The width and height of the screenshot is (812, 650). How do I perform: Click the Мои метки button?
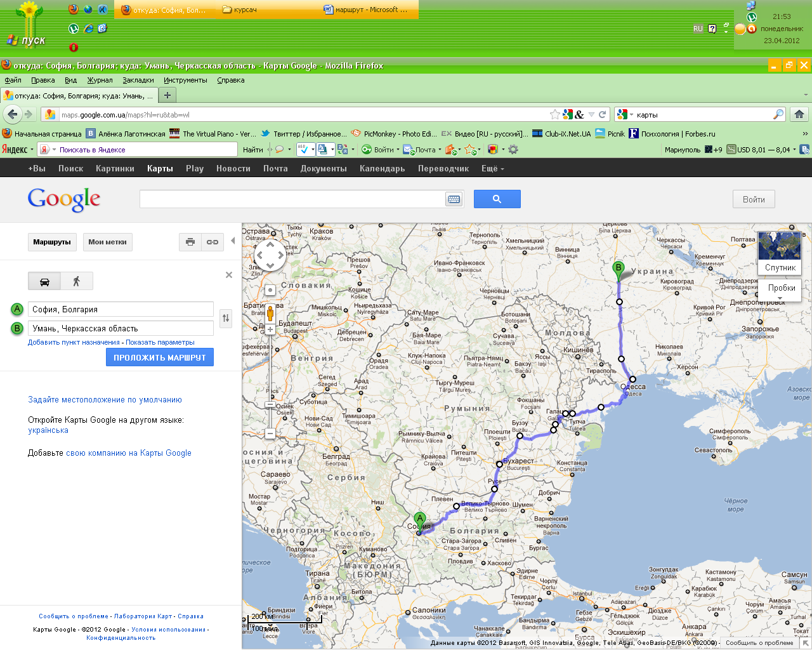click(107, 242)
